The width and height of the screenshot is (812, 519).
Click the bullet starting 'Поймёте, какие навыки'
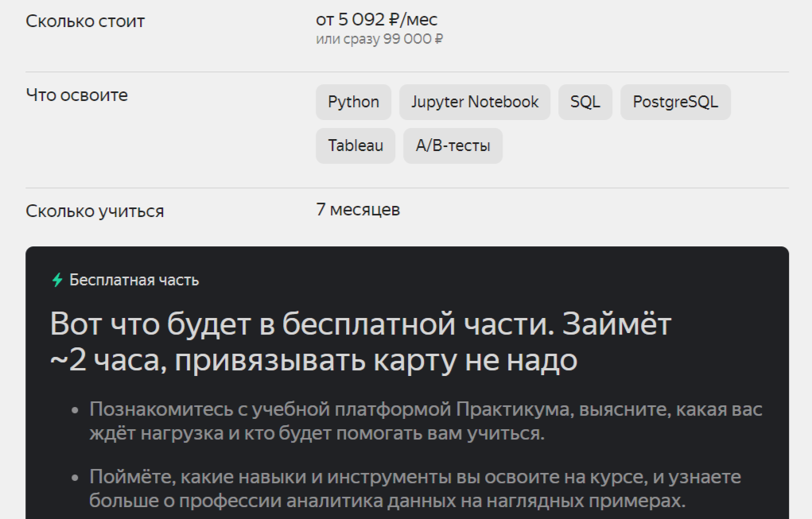415,489
